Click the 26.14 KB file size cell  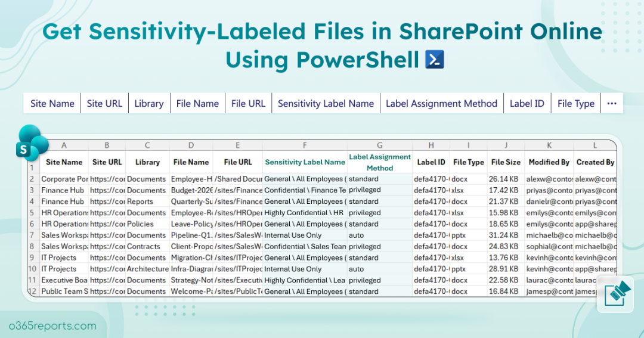(504, 179)
